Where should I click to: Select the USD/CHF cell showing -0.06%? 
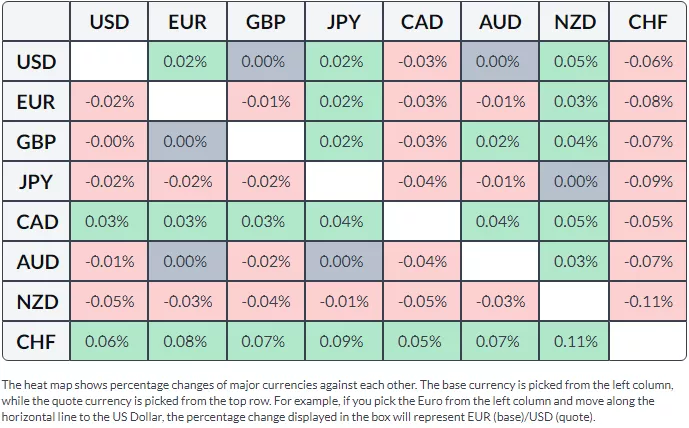click(648, 61)
